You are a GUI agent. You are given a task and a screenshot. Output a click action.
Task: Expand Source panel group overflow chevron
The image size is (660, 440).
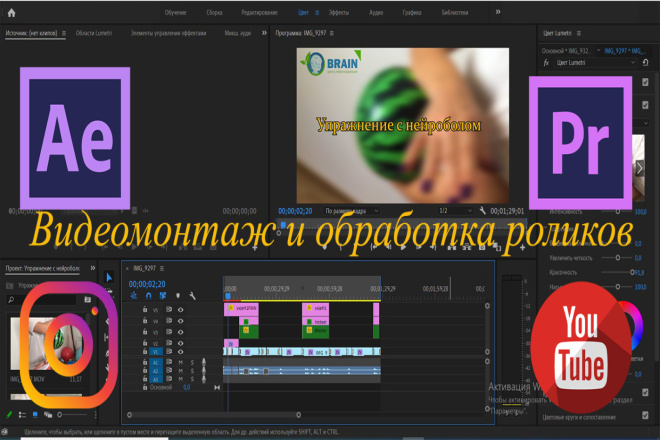pos(264,33)
